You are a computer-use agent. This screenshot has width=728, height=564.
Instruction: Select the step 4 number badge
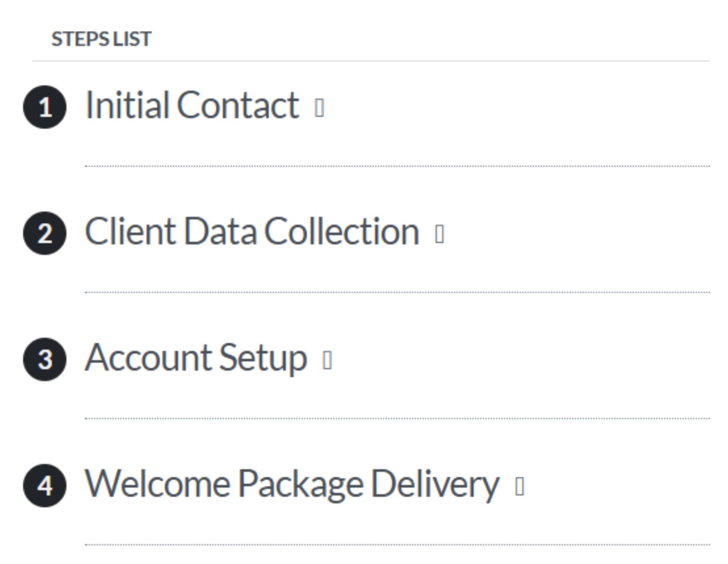(44, 486)
